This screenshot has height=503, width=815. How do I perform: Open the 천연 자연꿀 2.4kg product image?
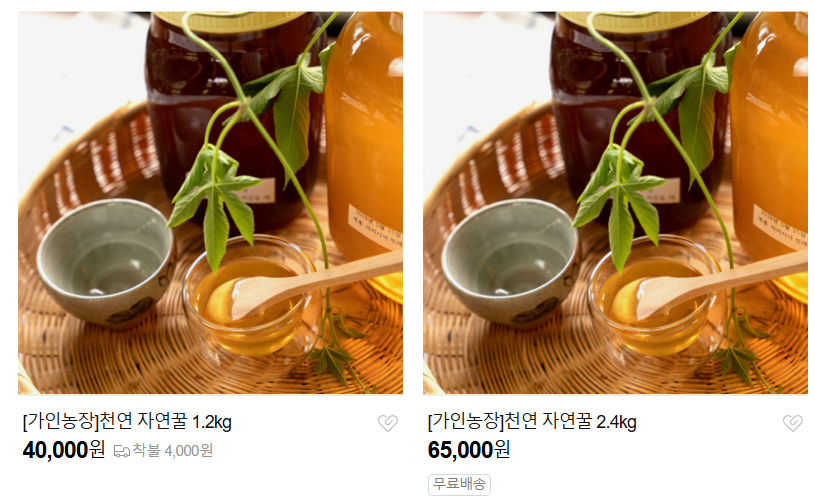pyautogui.click(x=615, y=203)
